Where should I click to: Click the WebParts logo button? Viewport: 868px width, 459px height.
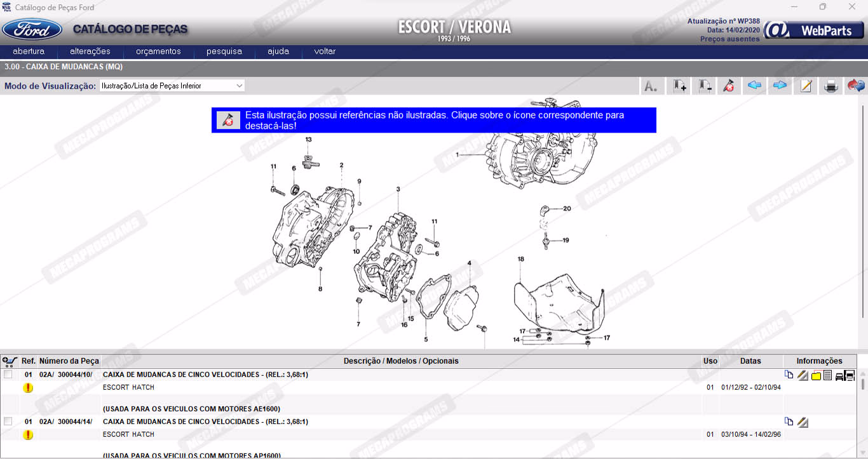coord(813,30)
